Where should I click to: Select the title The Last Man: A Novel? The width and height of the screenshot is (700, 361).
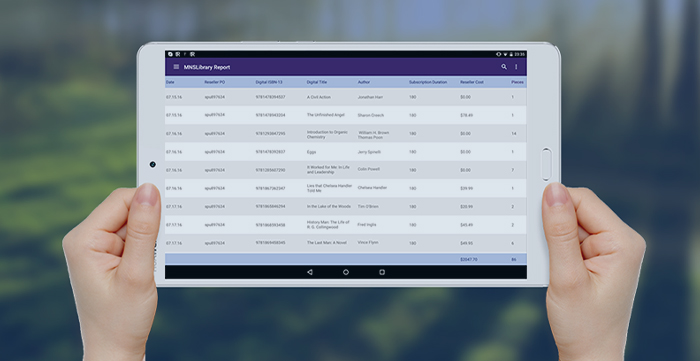coord(326,243)
